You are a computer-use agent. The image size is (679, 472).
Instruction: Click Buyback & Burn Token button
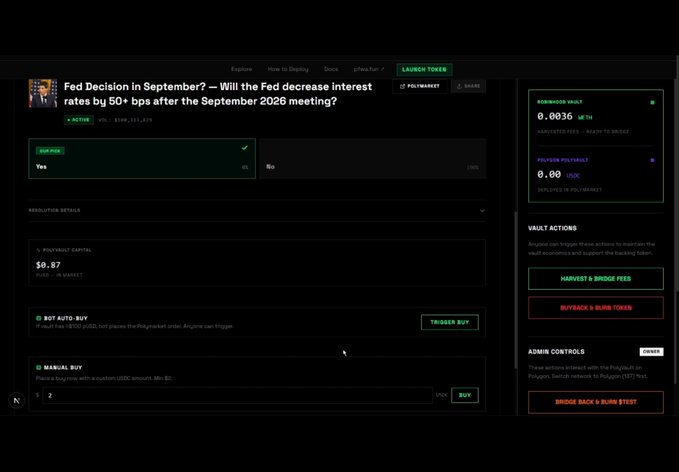(595, 308)
